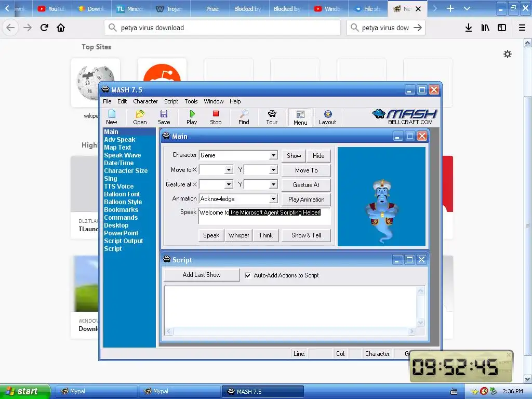
Task: Toggle the browser sidebar icon
Action: [x=502, y=28]
